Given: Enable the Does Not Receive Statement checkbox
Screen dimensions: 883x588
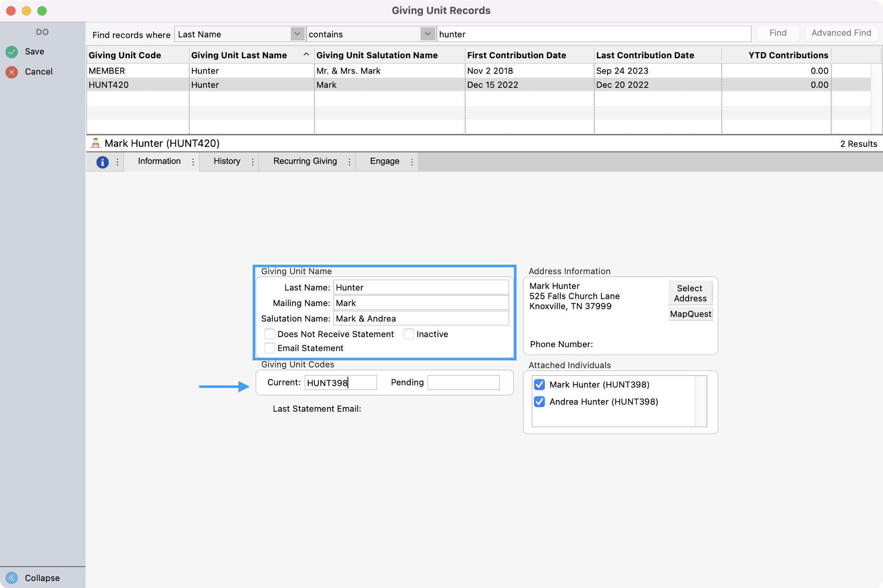Looking at the screenshot, I should [270, 334].
